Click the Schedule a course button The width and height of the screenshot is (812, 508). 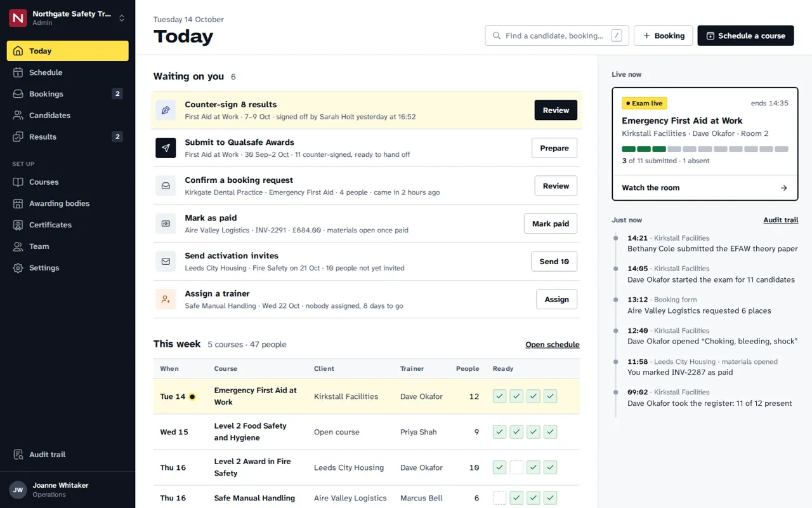tap(746, 36)
